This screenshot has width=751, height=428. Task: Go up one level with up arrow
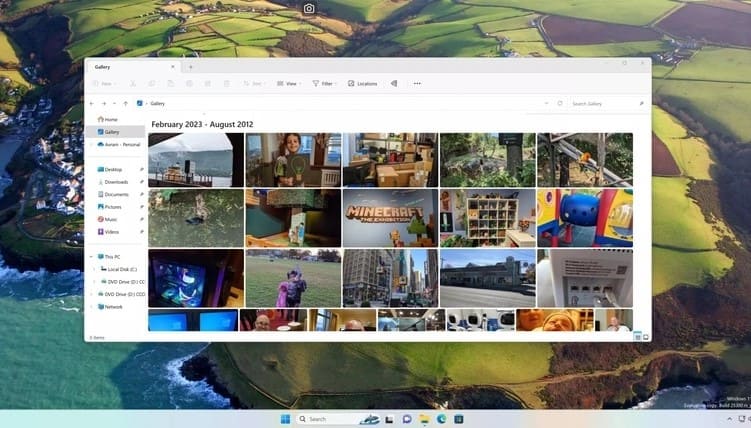click(x=125, y=103)
